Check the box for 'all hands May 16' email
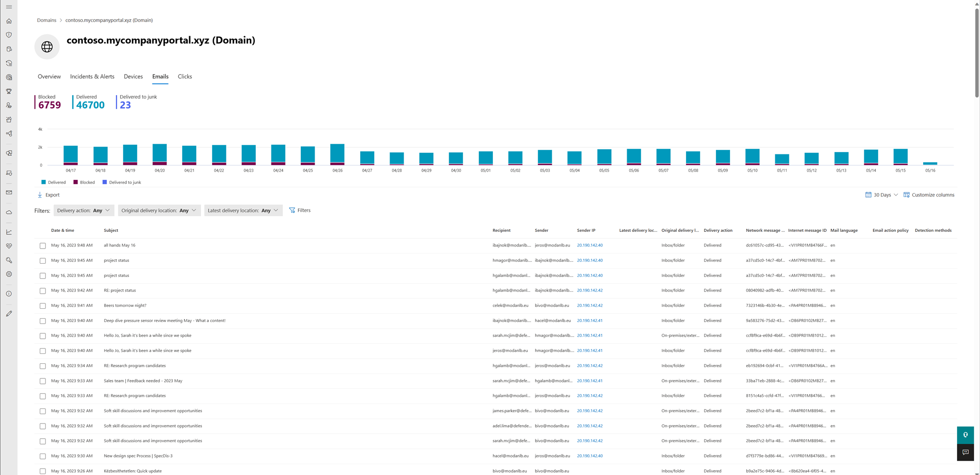This screenshot has width=980, height=475. 43,246
